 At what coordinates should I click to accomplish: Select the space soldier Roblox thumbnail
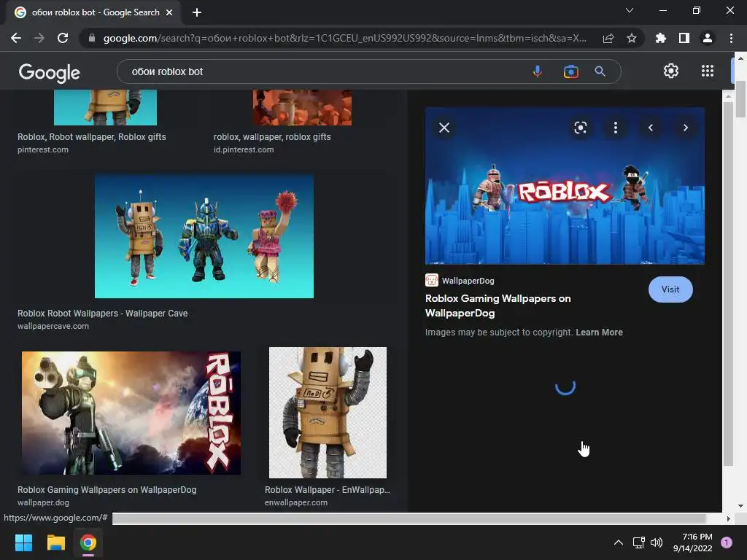pos(131,413)
